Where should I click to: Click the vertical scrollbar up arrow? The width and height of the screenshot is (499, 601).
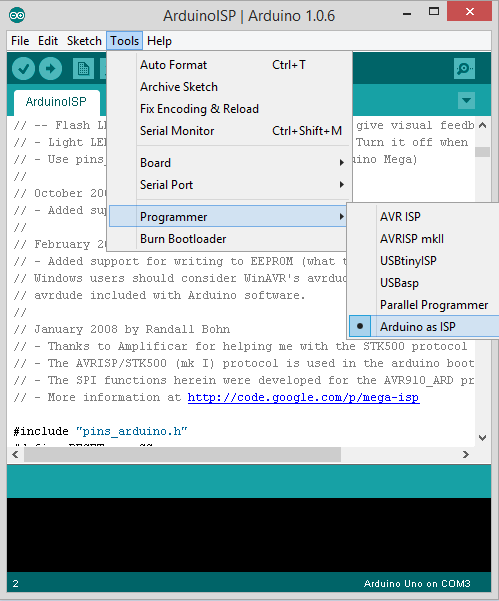pos(483,125)
